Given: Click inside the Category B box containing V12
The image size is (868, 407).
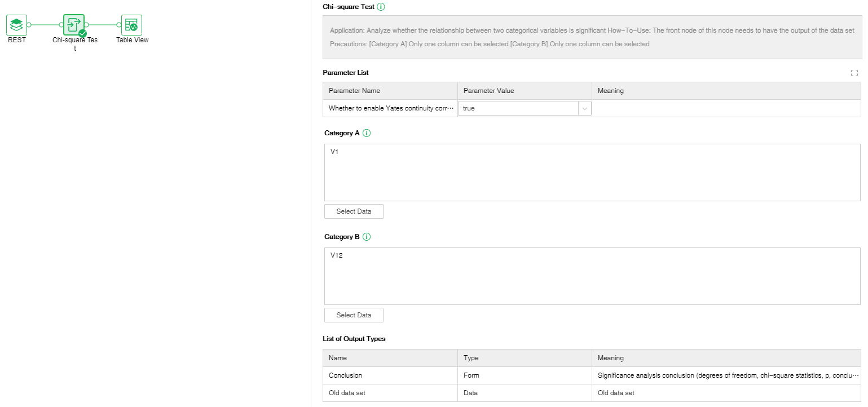Looking at the screenshot, I should [x=592, y=276].
